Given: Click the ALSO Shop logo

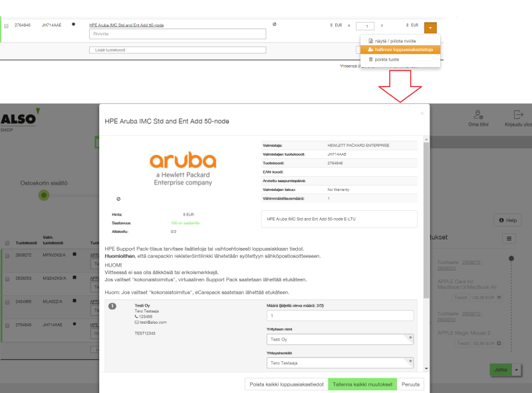Looking at the screenshot, I should point(21,120).
